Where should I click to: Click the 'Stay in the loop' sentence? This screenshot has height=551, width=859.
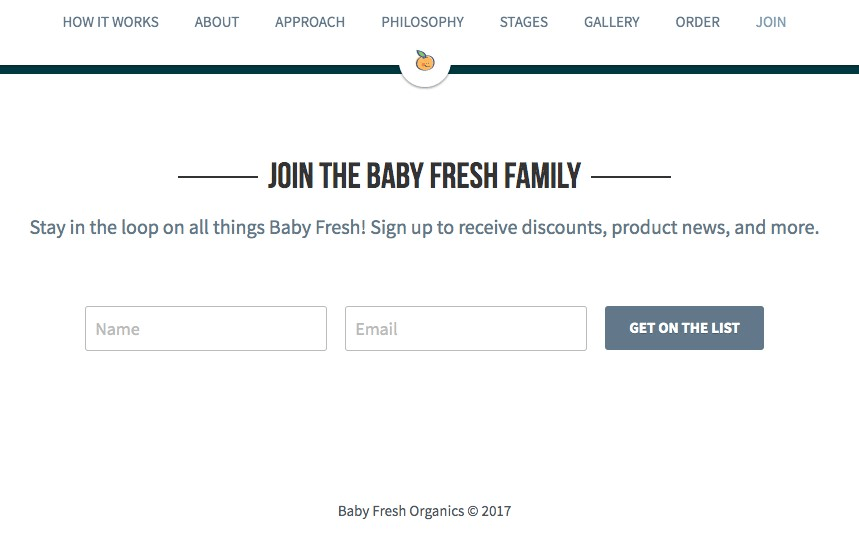pos(198,228)
